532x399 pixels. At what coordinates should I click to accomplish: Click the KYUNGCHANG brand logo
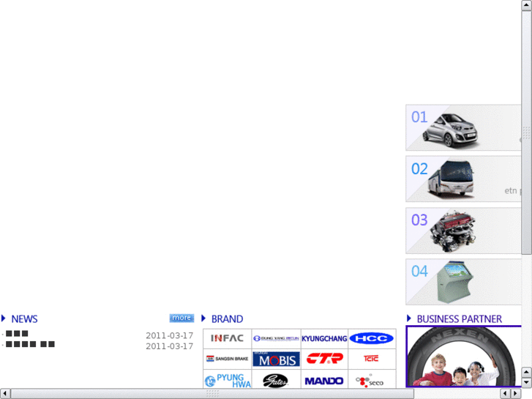(x=324, y=338)
